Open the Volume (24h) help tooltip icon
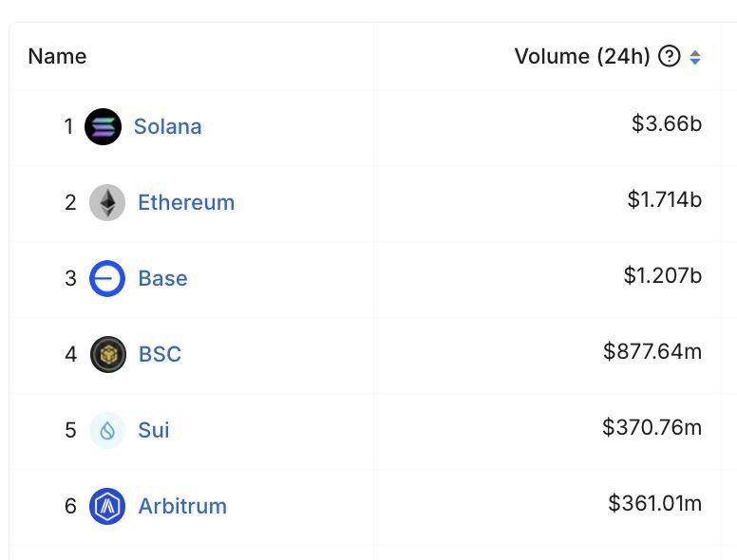Image resolution: width=737 pixels, height=560 pixels. [669, 56]
